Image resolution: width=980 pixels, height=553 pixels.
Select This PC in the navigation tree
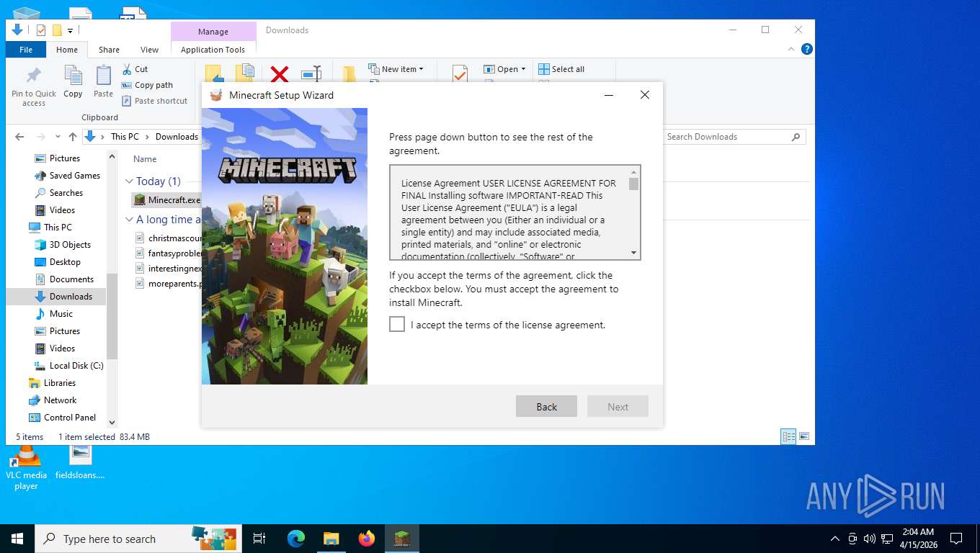tap(50, 228)
